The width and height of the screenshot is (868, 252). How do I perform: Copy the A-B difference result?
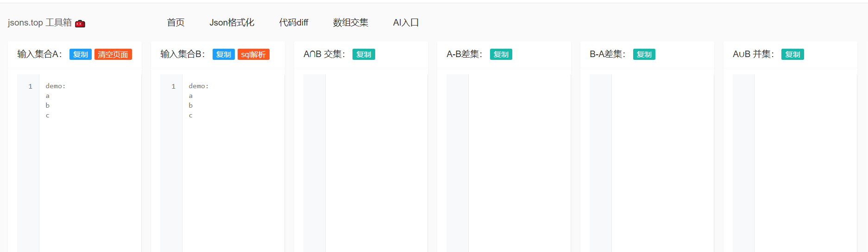tap(501, 54)
